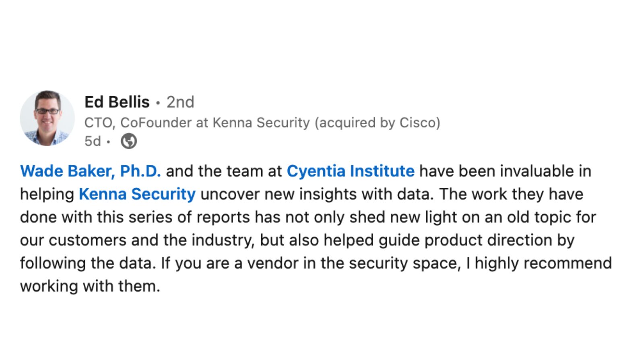Click the phrase "and the team at"
This screenshot has height=362, width=644.
click(224, 171)
